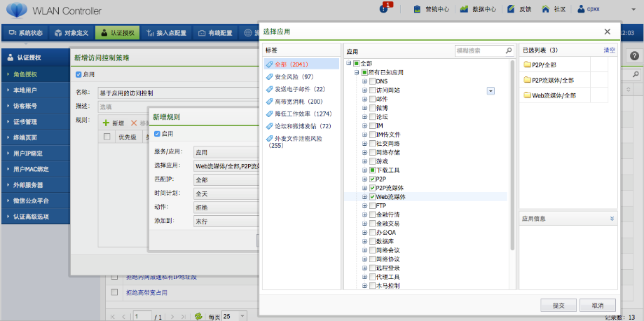Click the search magnifier in application search
This screenshot has width=644, height=321.
point(509,50)
